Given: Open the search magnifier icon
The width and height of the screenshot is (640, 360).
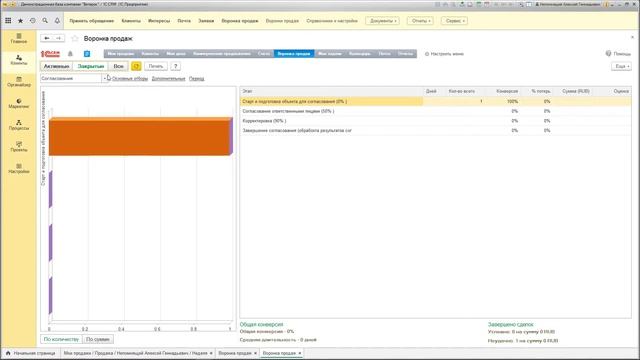Looking at the screenshot, I should click(x=45, y=20).
